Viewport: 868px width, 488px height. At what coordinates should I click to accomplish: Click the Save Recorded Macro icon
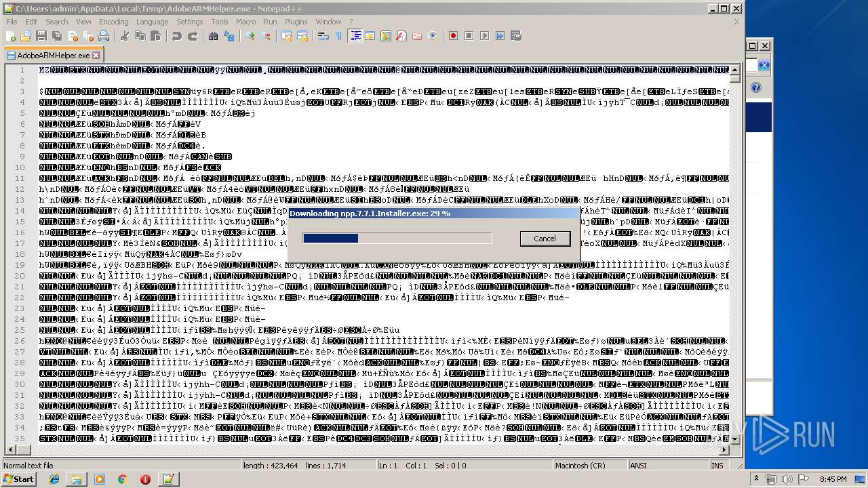516,36
